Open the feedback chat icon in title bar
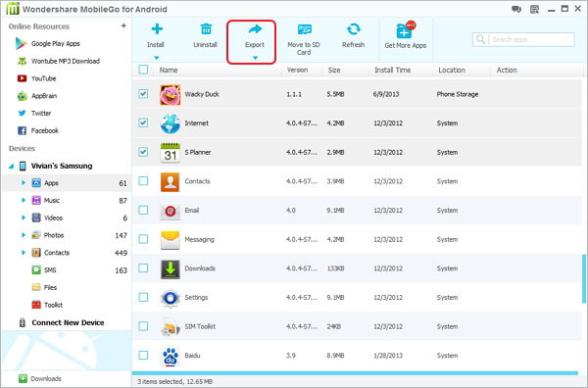Viewport: 588px width, 388px height. pos(516,9)
